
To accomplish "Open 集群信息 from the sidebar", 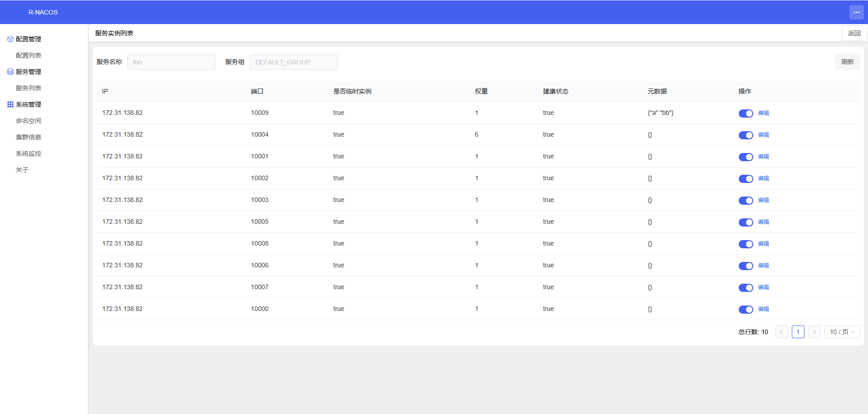I will pos(29,137).
